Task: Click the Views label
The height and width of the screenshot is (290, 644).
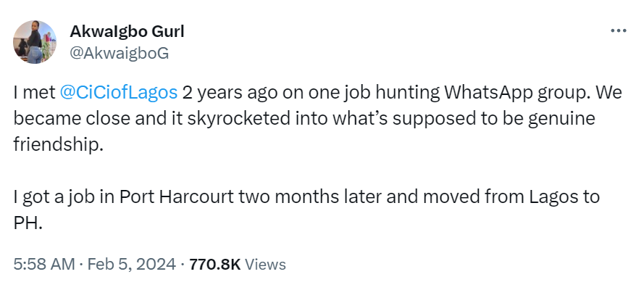Action: (x=266, y=265)
